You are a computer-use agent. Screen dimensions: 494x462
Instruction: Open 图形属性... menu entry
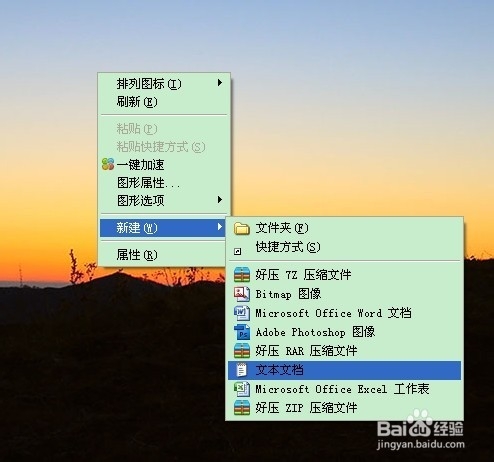164,183
